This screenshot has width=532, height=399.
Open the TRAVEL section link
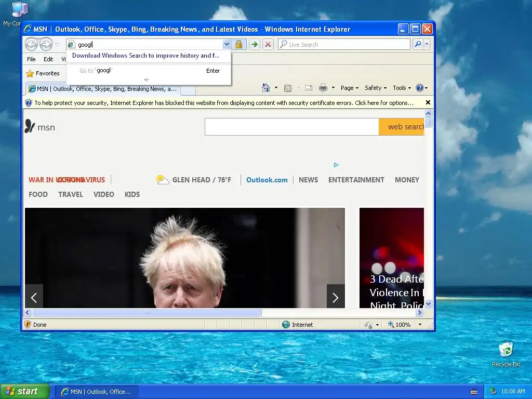(70, 194)
